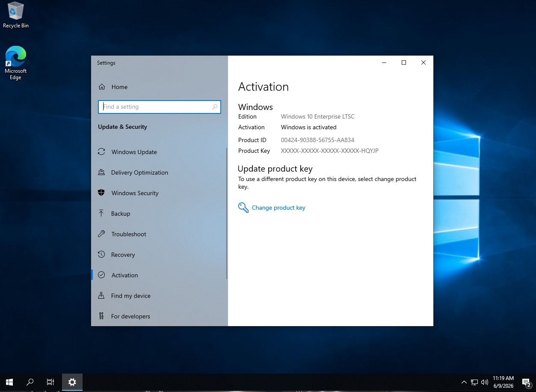The width and height of the screenshot is (536, 392).
Task: Click the network icon in system tray
Action: (474, 382)
